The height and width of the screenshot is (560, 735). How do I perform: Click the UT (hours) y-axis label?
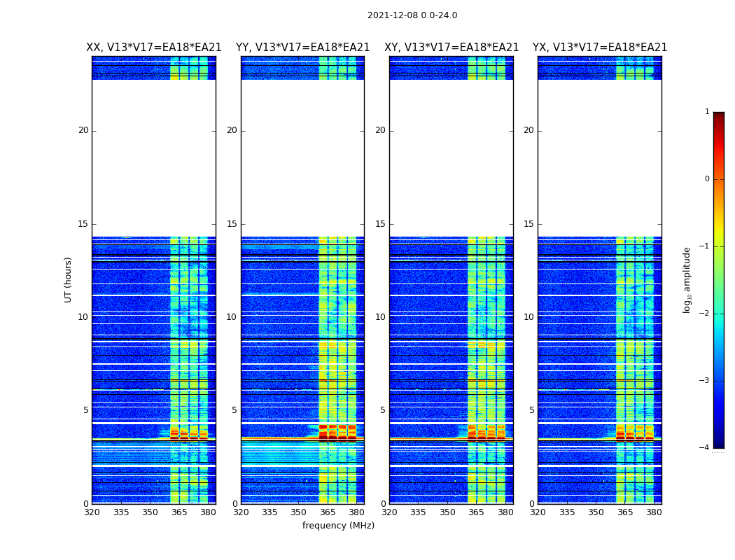[69, 279]
